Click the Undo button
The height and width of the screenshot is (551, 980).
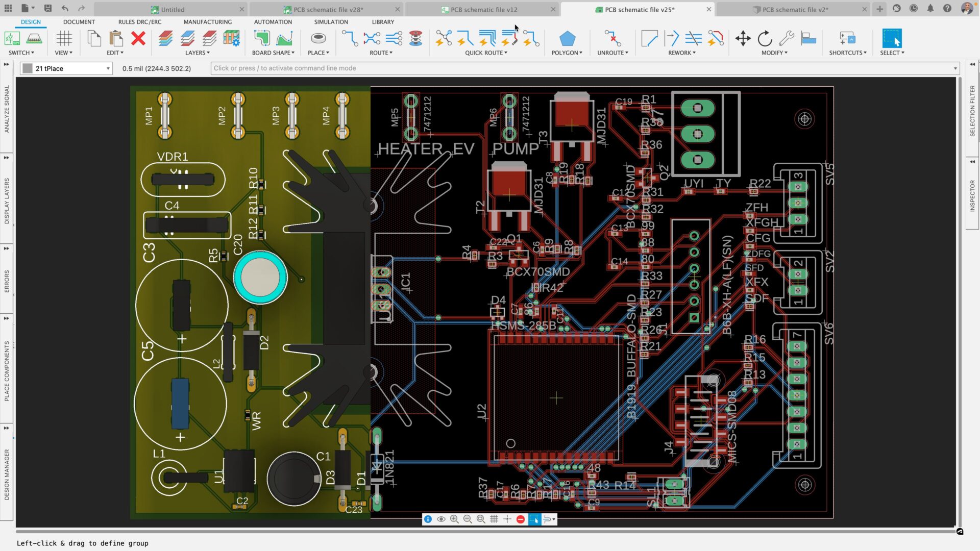point(64,8)
